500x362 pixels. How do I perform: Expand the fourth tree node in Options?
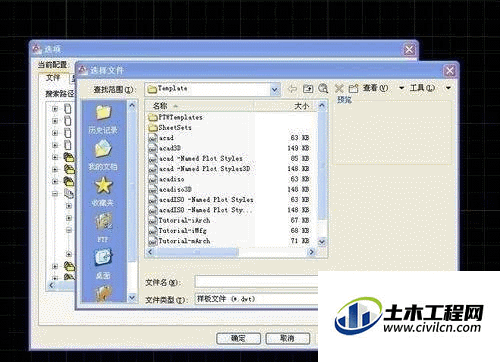click(x=55, y=145)
